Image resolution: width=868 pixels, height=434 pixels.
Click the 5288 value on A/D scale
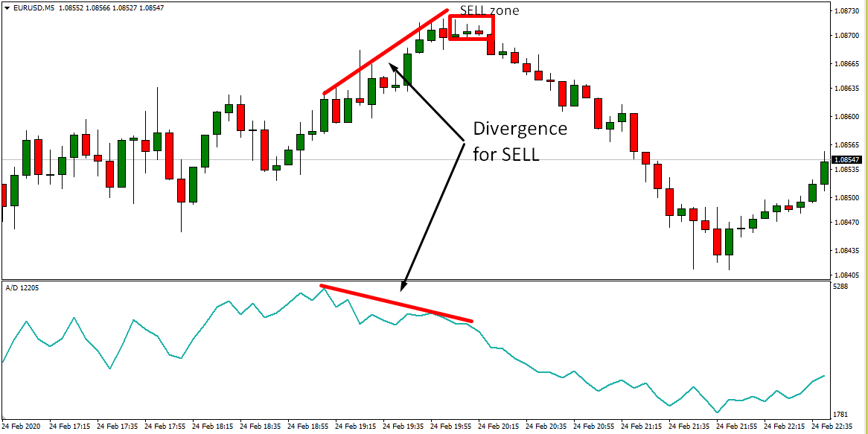[842, 287]
